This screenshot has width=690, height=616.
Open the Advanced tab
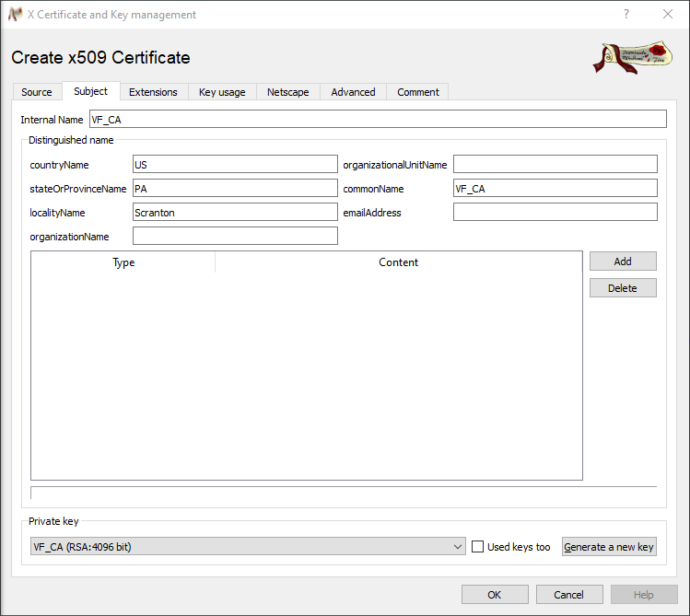click(x=353, y=92)
